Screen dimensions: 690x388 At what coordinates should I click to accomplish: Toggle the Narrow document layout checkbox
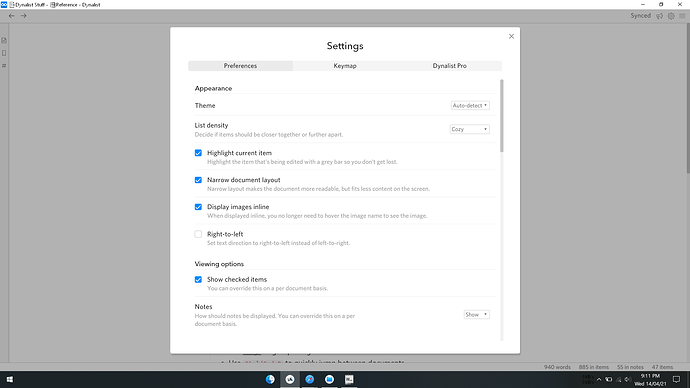[198, 180]
